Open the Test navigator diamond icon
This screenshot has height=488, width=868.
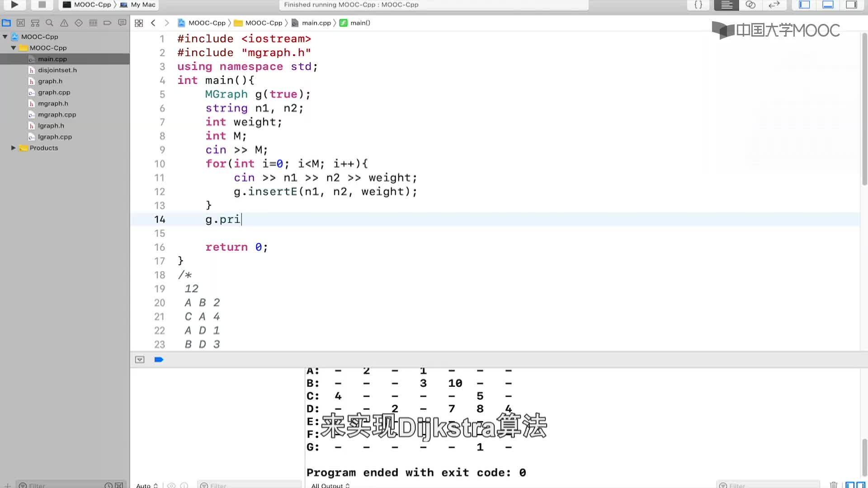pyautogui.click(x=79, y=23)
